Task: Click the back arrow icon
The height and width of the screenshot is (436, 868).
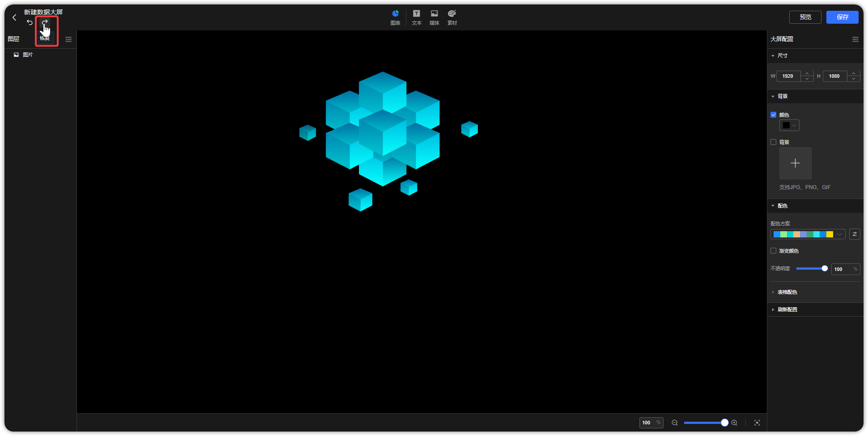Action: [14, 17]
